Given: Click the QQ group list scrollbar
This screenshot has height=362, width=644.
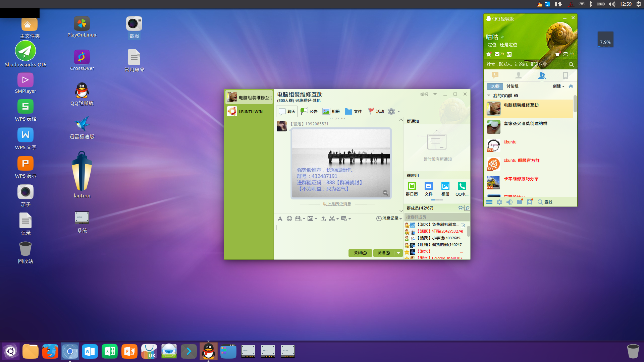Looking at the screenshot, I should (x=575, y=104).
